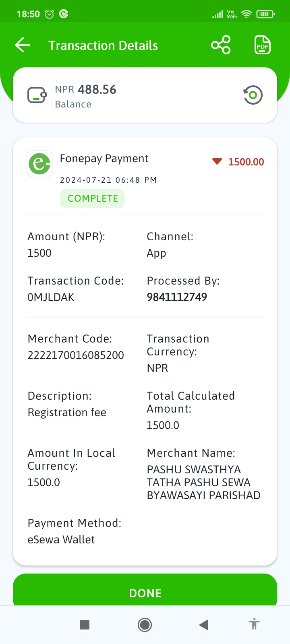The image size is (290, 644).
Task: Tap the COMPLETE status badge
Action: tap(92, 198)
